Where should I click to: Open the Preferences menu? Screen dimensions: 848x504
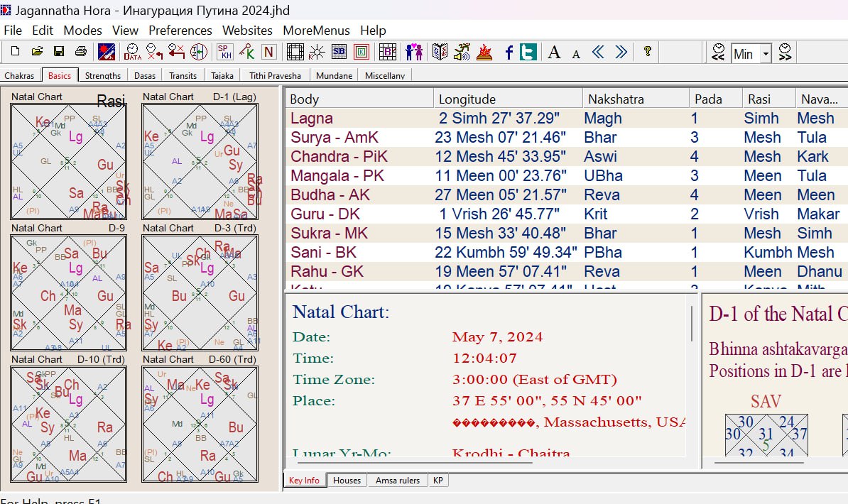pos(180,31)
